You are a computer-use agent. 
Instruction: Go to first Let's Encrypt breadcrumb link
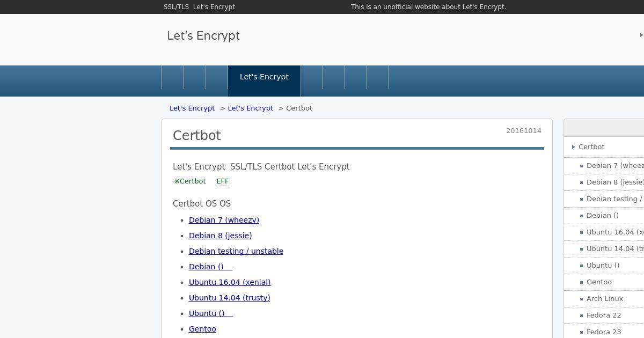(192, 108)
